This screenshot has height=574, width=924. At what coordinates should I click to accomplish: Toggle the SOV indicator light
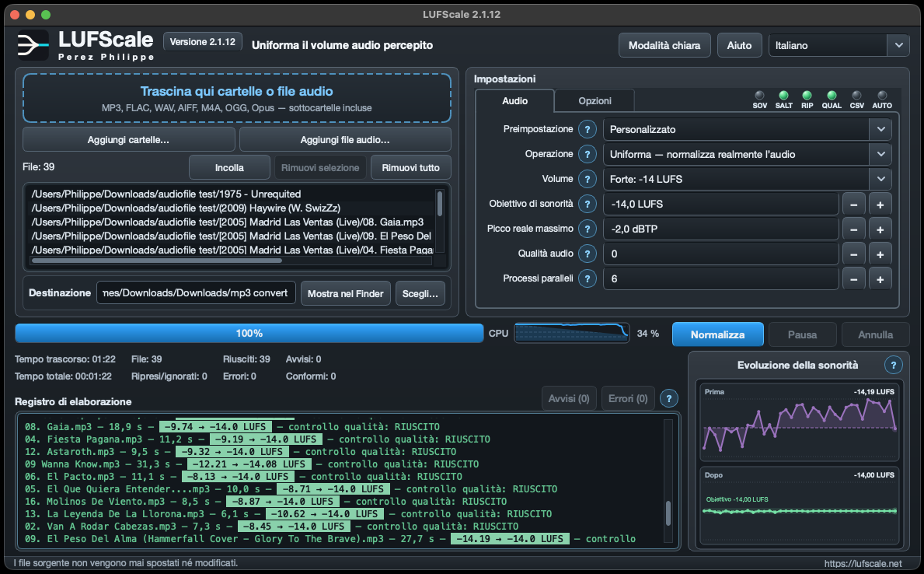[759, 96]
